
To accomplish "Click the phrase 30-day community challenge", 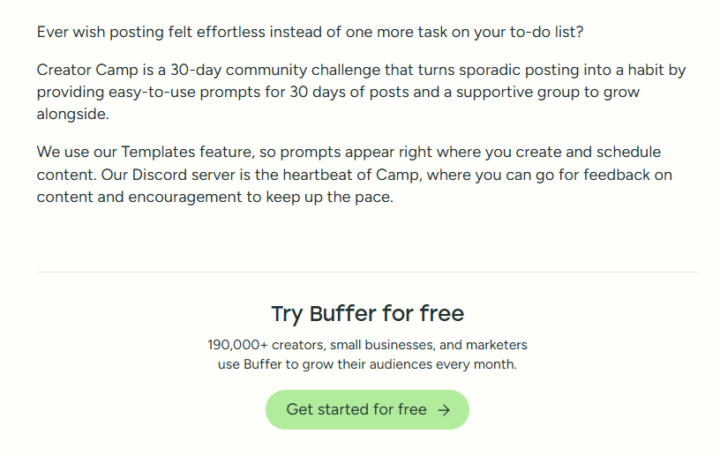I will click(x=284, y=70).
